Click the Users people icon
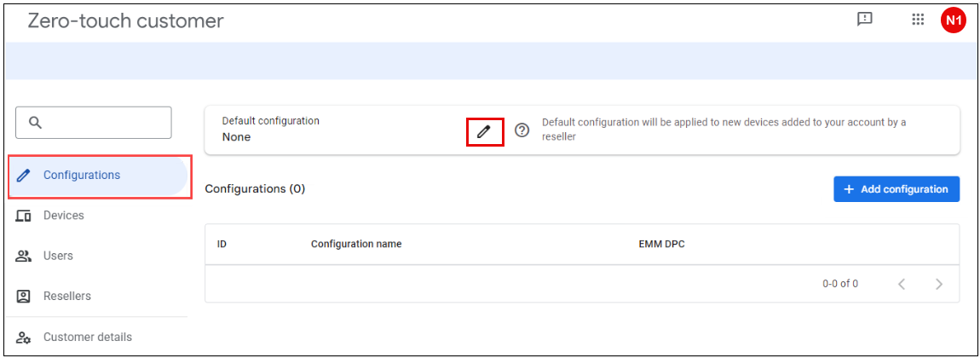The width and height of the screenshot is (980, 358). [x=25, y=256]
